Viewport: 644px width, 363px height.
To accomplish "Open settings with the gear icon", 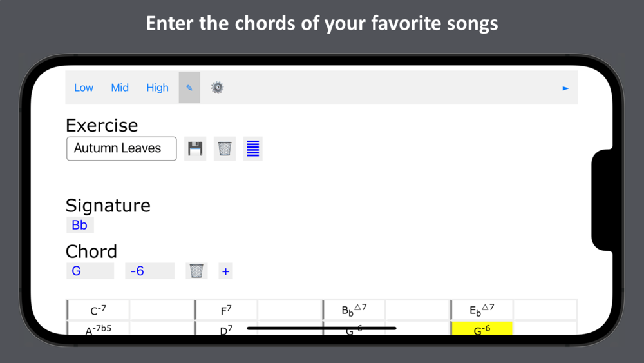I will (217, 88).
